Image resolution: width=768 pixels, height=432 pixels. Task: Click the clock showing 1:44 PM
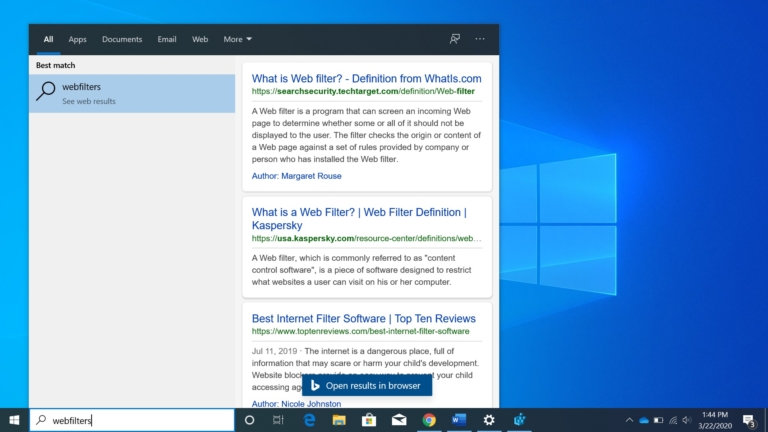point(715,415)
